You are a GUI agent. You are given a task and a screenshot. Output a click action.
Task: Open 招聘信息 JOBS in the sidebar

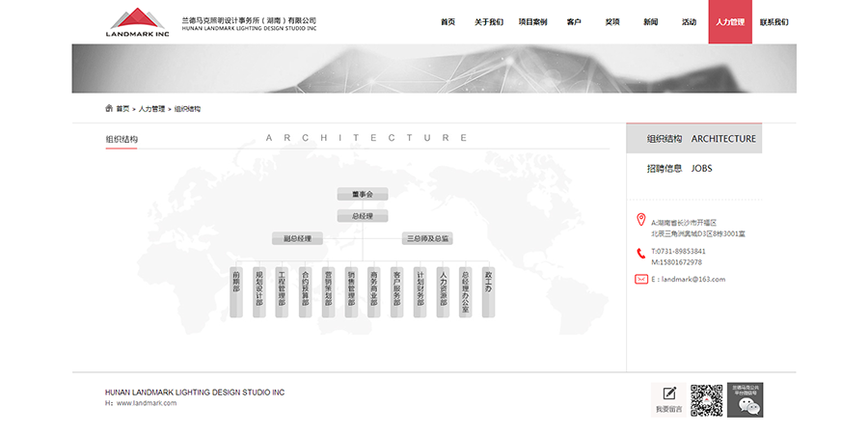tap(680, 168)
